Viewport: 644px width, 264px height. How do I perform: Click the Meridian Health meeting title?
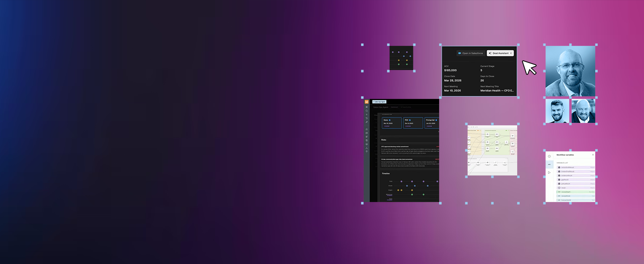pyautogui.click(x=497, y=91)
